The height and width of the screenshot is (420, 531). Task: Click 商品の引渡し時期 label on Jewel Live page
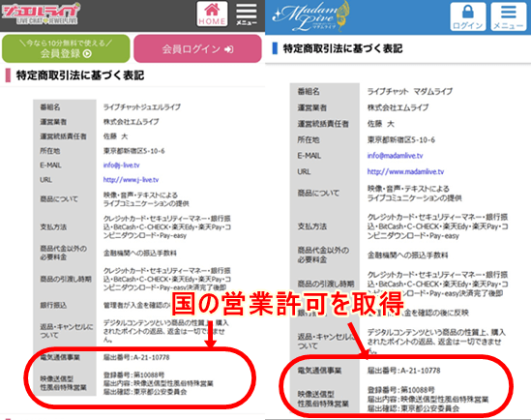pos(66,279)
